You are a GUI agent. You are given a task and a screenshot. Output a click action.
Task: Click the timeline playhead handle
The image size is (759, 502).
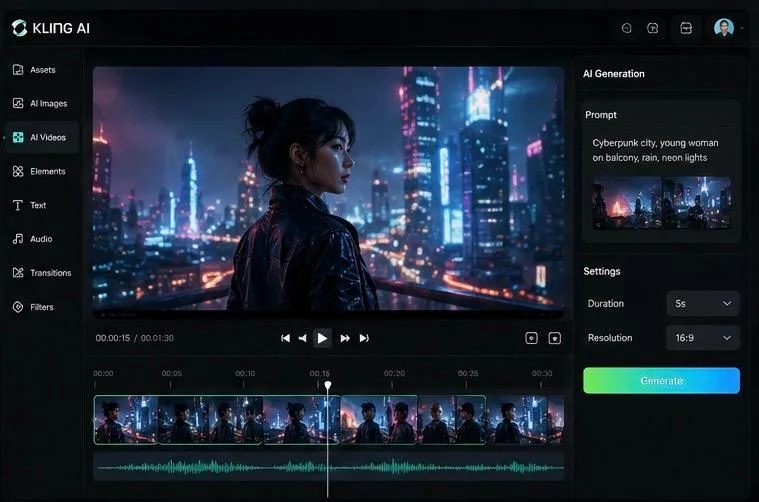(x=328, y=385)
